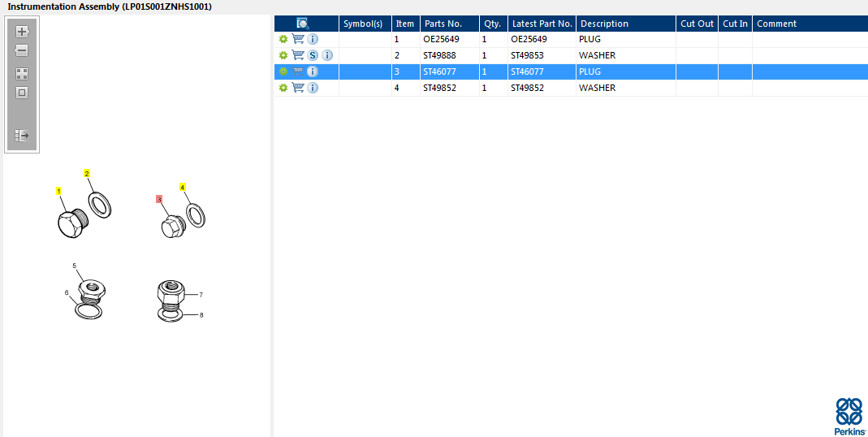Select callout 4 in the diagram
This screenshot has width=868, height=437.
183,187
